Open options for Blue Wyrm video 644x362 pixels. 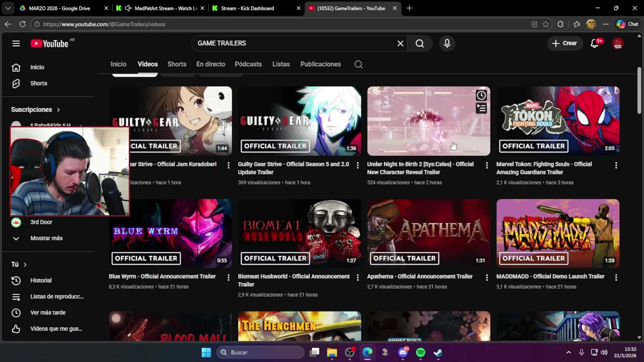coord(228,277)
